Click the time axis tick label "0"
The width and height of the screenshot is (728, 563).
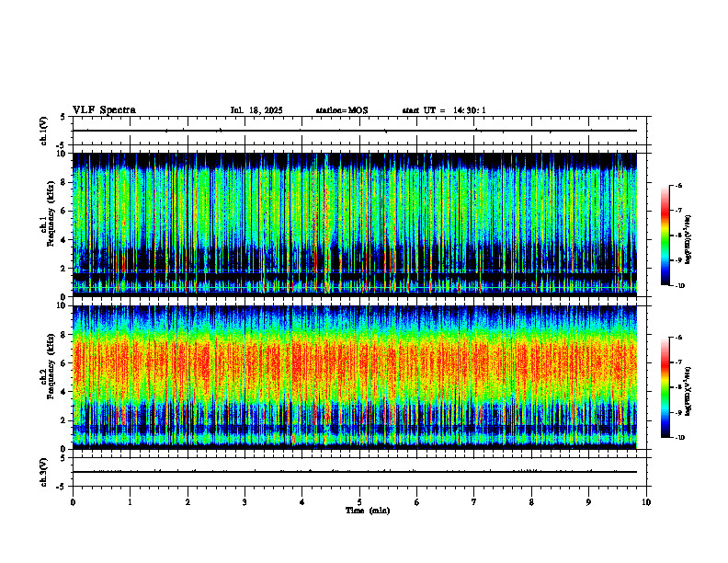(x=73, y=502)
